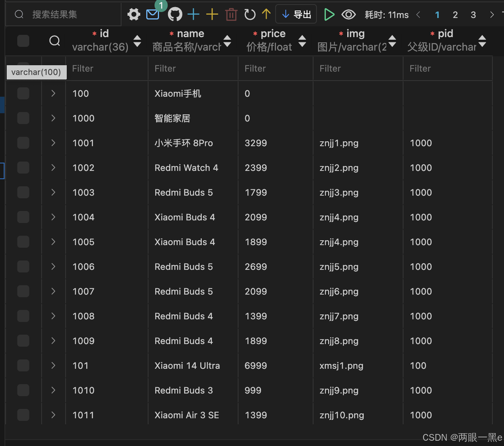Select page 1 in pagination
Image resolution: width=504 pixels, height=446 pixels.
pyautogui.click(x=437, y=15)
